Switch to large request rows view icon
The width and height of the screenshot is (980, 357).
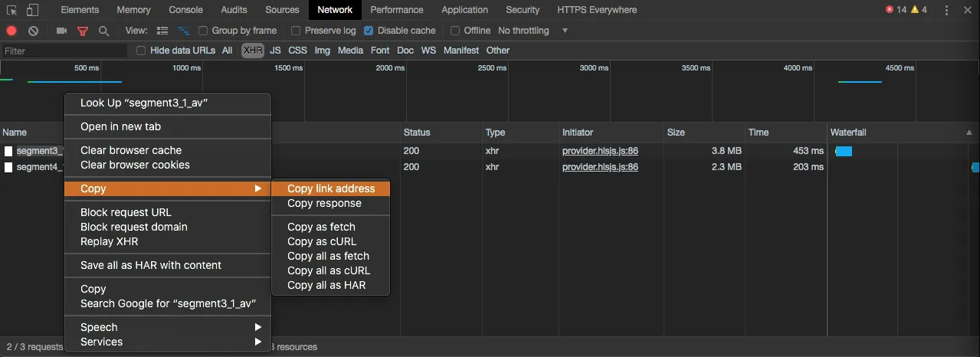162,31
